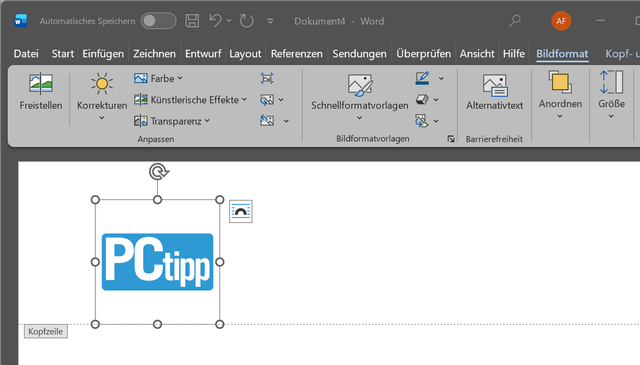
Task: Click the rotate handle above PCtipp logo
Action: (158, 172)
